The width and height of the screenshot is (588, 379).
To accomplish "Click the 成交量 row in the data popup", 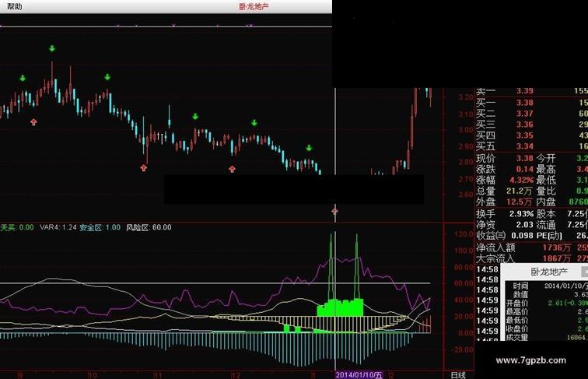I will coord(546,337).
